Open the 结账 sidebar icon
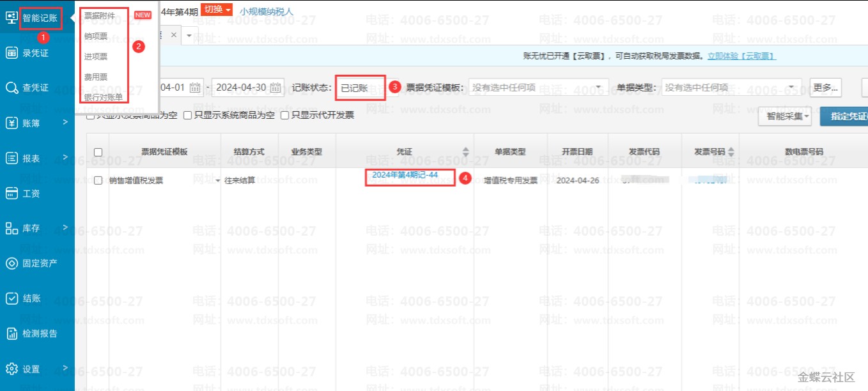The image size is (868, 391). (x=12, y=298)
